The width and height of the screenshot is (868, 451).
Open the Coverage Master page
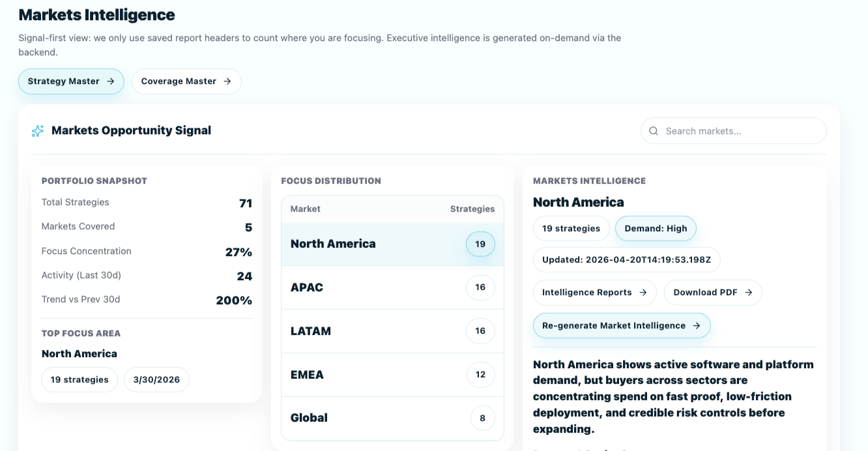coord(186,81)
